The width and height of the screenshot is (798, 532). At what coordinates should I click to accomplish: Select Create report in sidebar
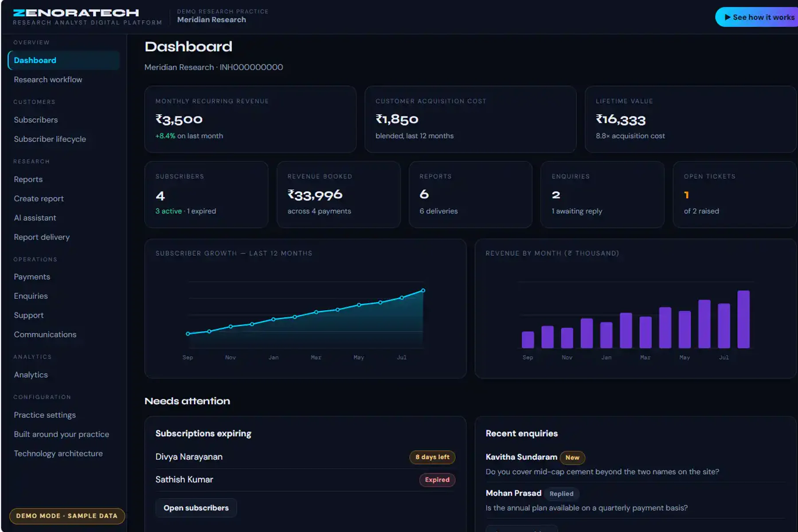(39, 199)
